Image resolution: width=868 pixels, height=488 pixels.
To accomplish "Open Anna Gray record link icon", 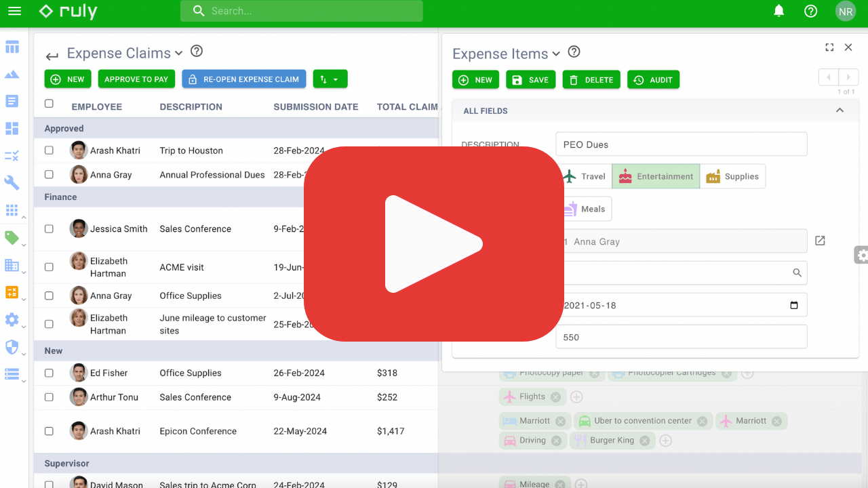I will click(x=820, y=241).
